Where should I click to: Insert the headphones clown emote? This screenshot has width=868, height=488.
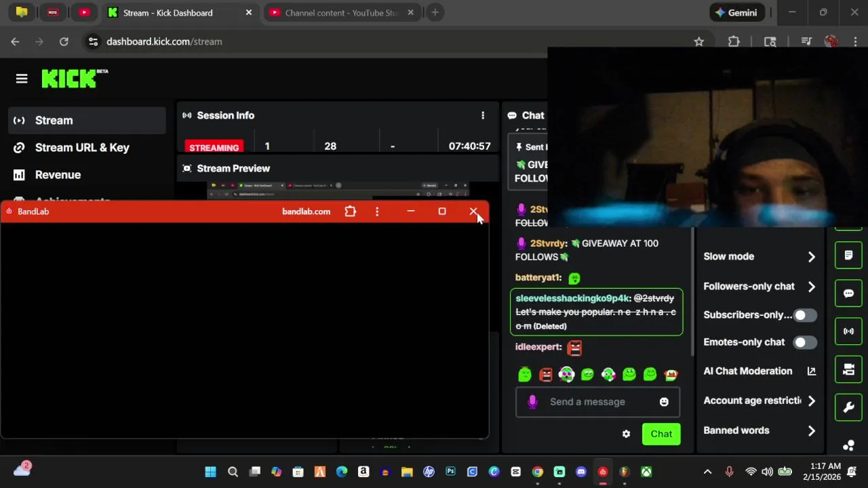(567, 374)
